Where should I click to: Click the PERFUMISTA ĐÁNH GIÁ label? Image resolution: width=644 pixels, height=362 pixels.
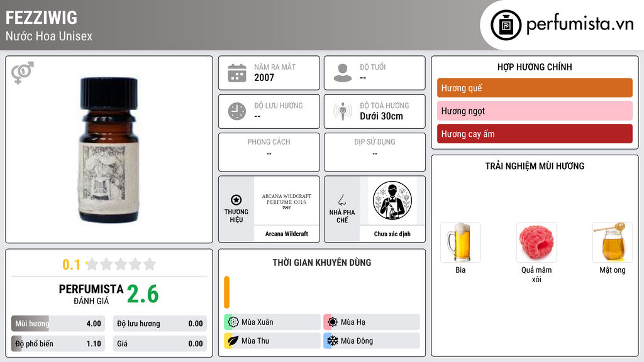[x=91, y=294]
